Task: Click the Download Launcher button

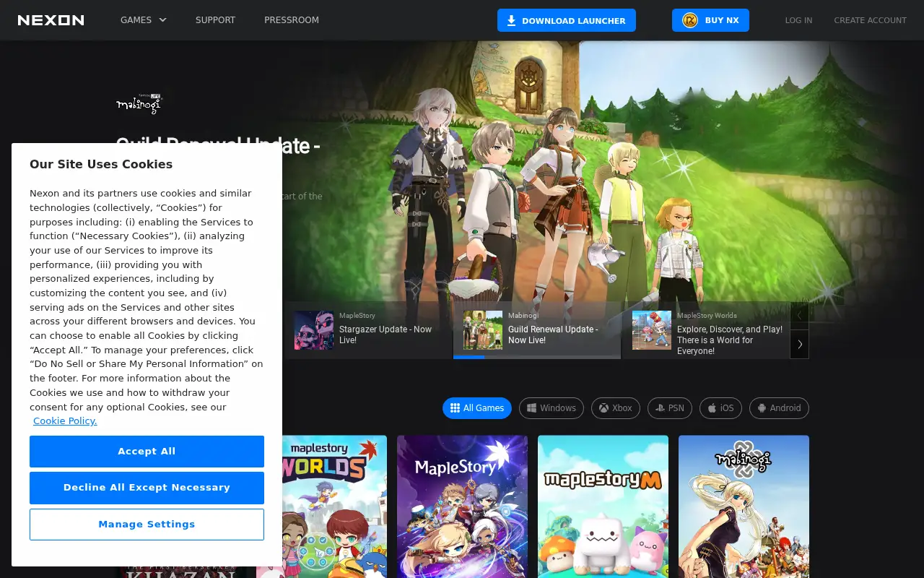Action: point(567,20)
